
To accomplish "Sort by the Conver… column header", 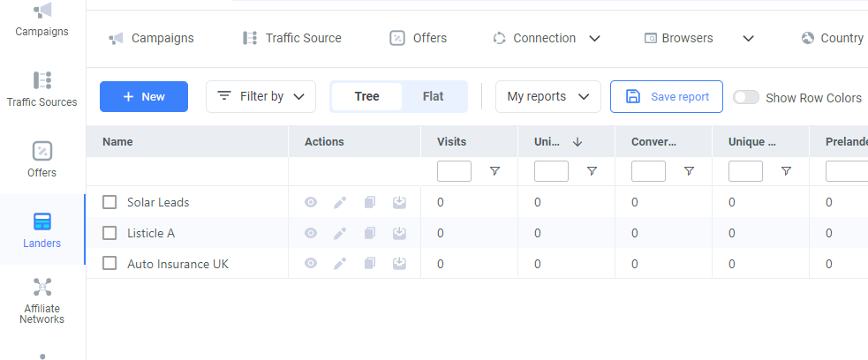I will (x=653, y=141).
